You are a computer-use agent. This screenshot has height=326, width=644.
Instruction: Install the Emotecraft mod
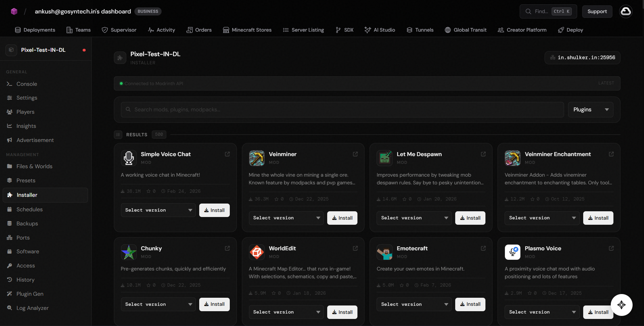pos(470,304)
